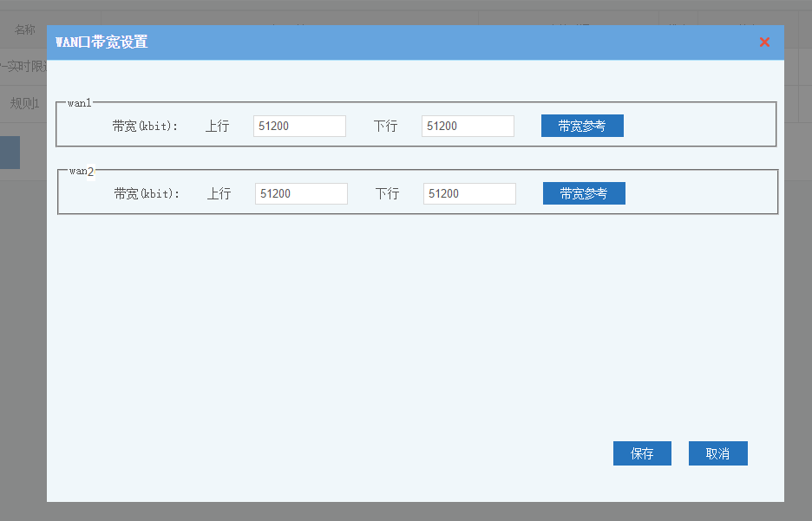Image resolution: width=812 pixels, height=521 pixels.
Task: Open 带宽参考 for wan1
Action: [582, 127]
